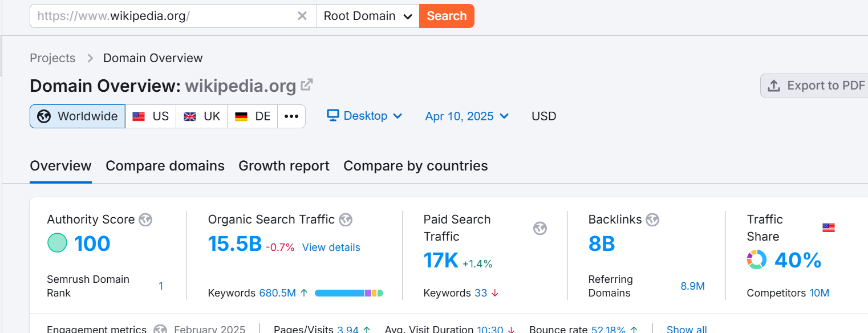Viewport: 868px width, 333px height.
Task: Open the 33 paid keywords link
Action: click(481, 293)
